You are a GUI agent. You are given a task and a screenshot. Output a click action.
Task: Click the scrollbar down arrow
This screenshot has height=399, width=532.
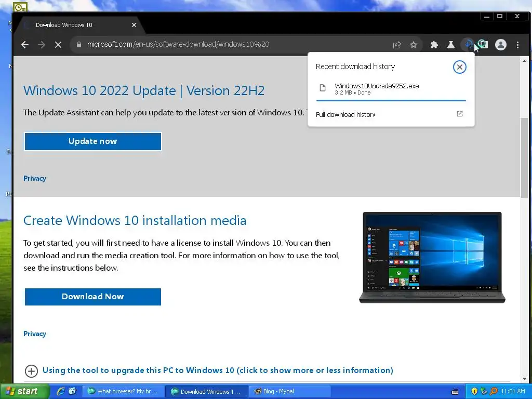(x=524, y=379)
